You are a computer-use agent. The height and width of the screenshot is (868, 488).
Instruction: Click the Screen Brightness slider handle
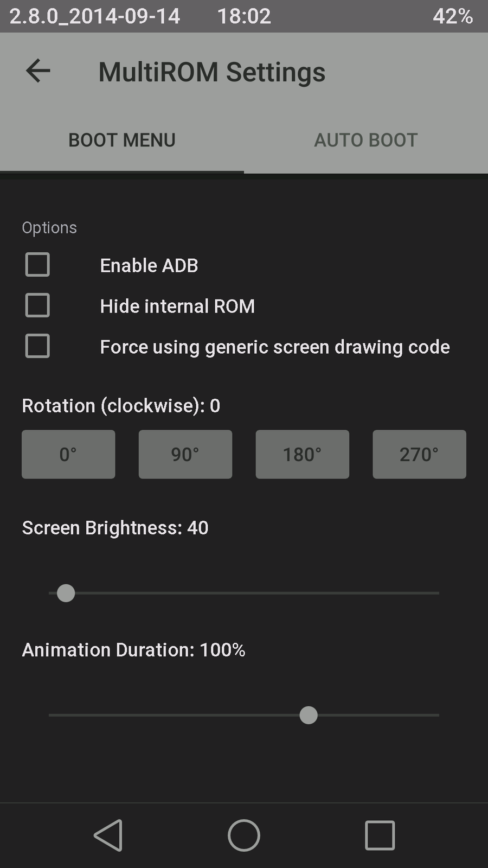(66, 593)
